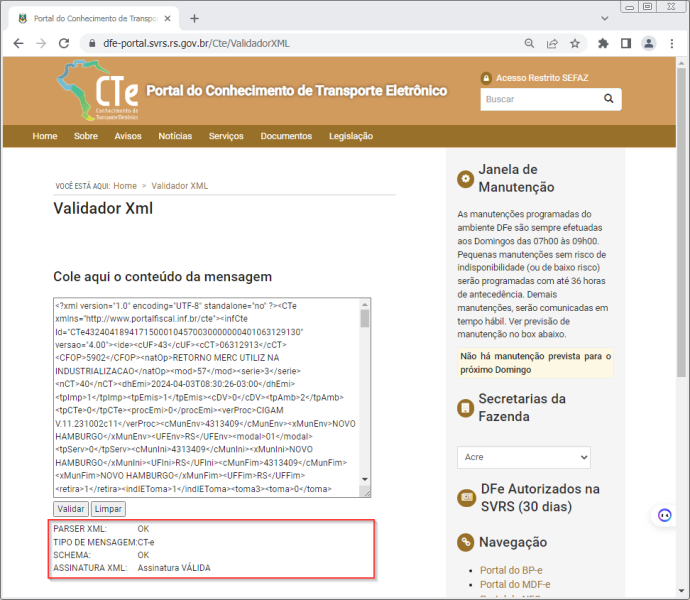Open the Avisos menu item

pos(128,136)
